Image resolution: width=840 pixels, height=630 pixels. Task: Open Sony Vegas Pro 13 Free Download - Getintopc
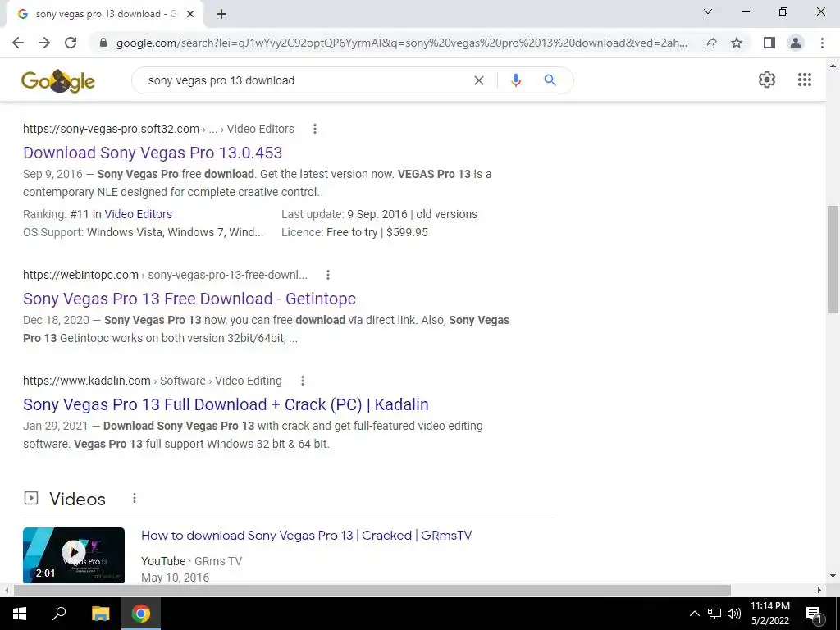(x=189, y=299)
